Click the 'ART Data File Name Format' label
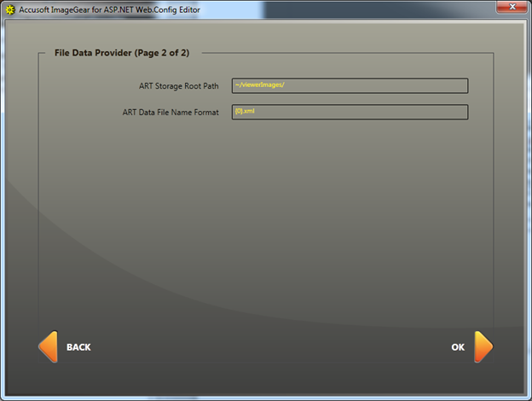Screen dimensions: 532x401 [171, 112]
